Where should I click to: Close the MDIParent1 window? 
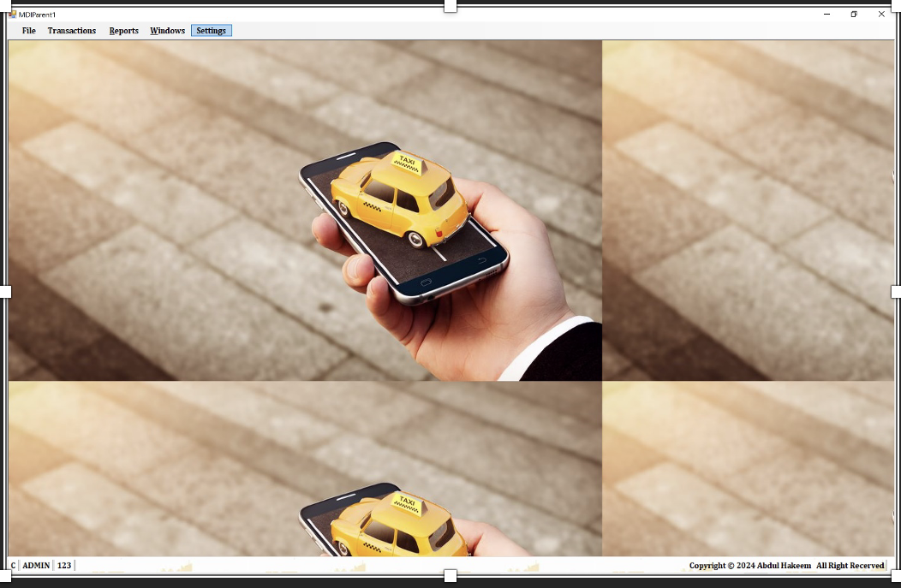[881, 15]
